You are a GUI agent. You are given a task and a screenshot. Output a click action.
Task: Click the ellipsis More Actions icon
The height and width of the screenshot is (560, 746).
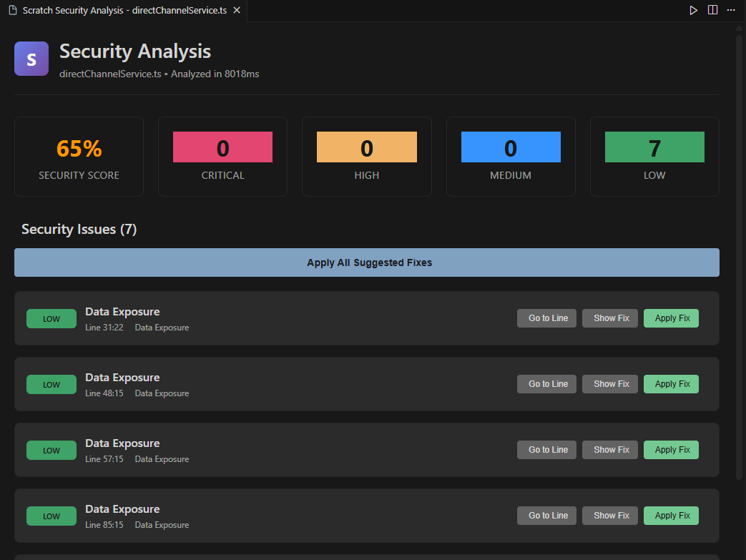(x=731, y=10)
